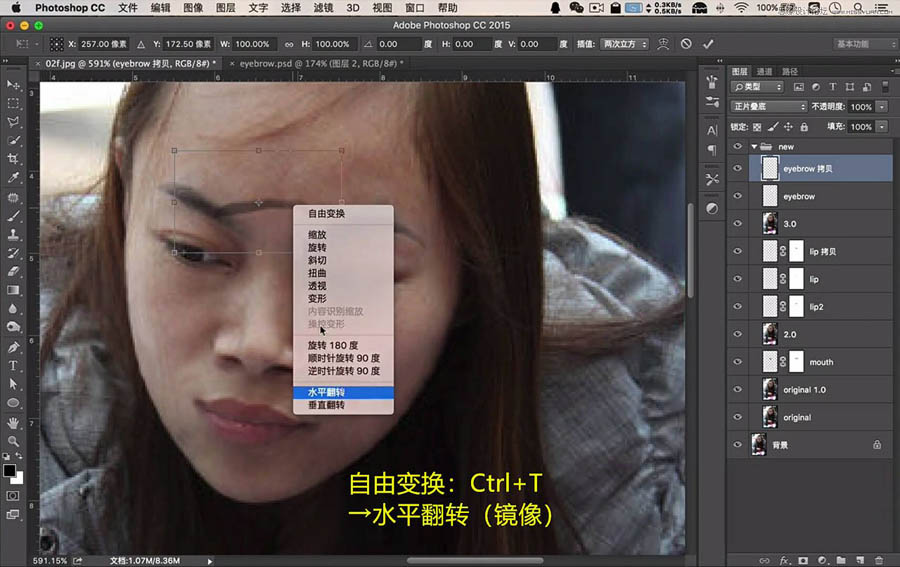
Task: Switch to the eyebrow.psd document tab
Action: (x=319, y=63)
